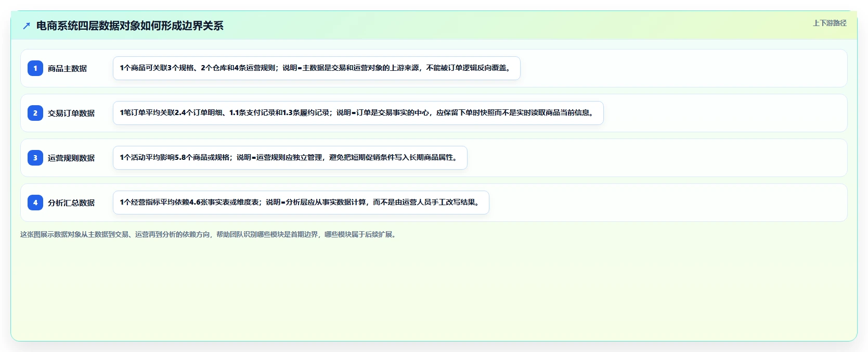Click the description box starting 1个经营指标平均依赖4.6张事实表
The height and width of the screenshot is (352, 868).
tap(301, 203)
